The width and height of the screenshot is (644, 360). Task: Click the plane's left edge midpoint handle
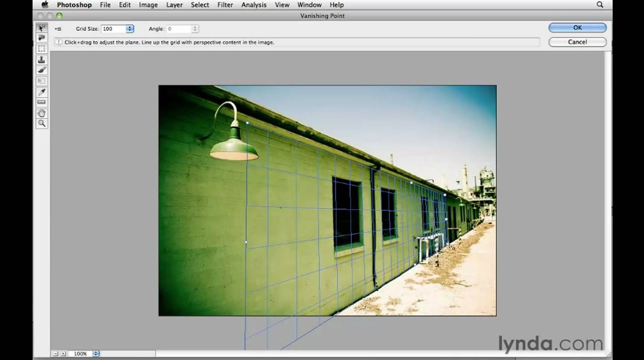tap(246, 242)
